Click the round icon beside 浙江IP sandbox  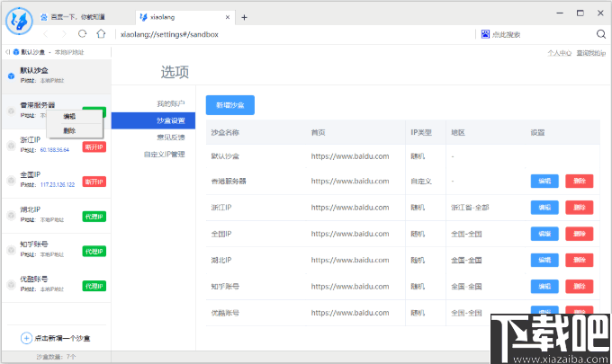click(12, 146)
